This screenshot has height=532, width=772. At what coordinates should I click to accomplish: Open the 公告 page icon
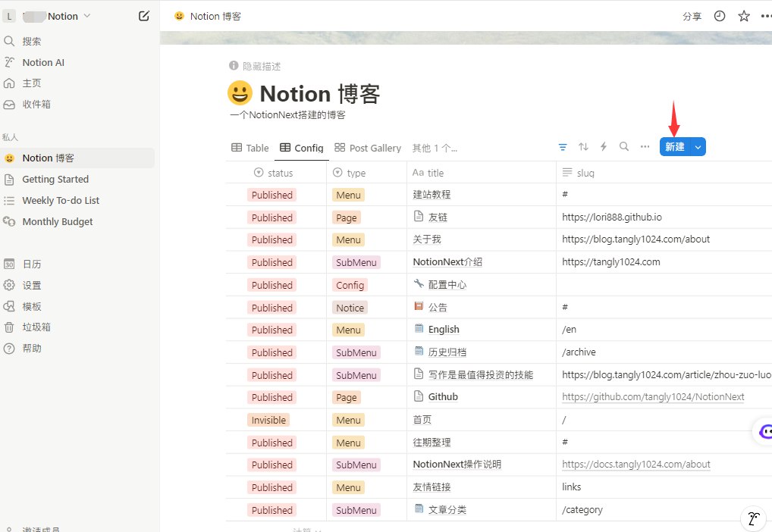tap(419, 306)
